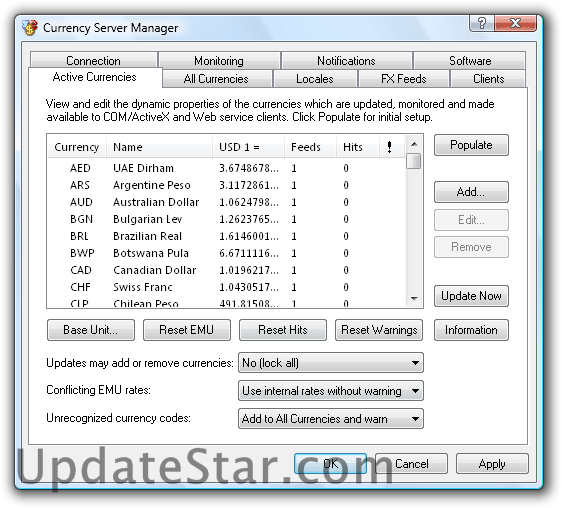Image resolution: width=562 pixels, height=508 pixels.
Task: Select the AUD currency code
Action: coord(81,202)
